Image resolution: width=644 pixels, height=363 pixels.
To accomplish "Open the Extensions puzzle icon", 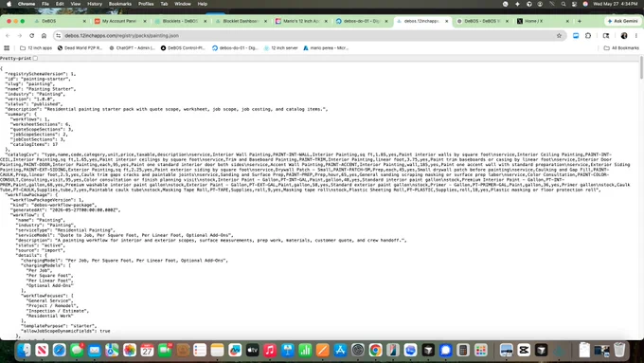I will pyautogui.click(x=588, y=36).
